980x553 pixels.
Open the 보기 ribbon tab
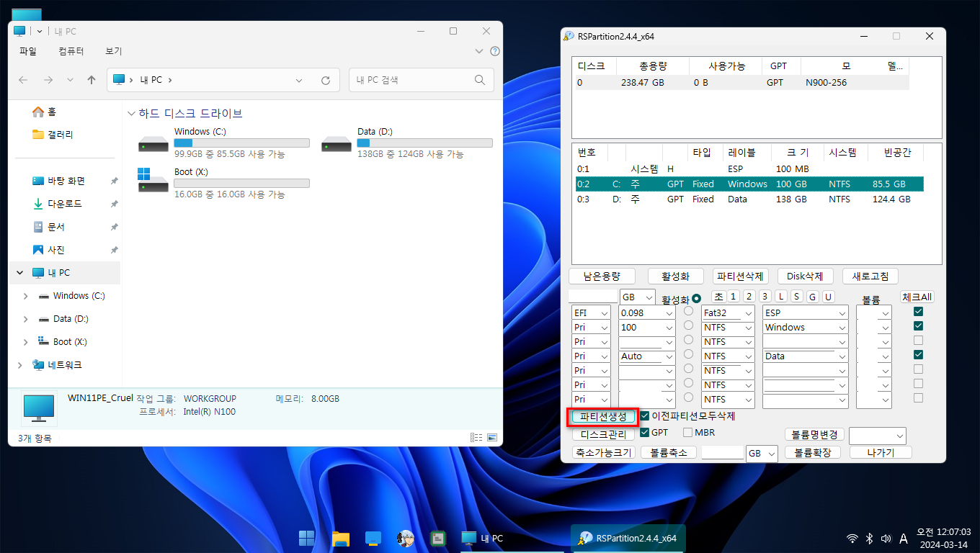click(x=114, y=51)
